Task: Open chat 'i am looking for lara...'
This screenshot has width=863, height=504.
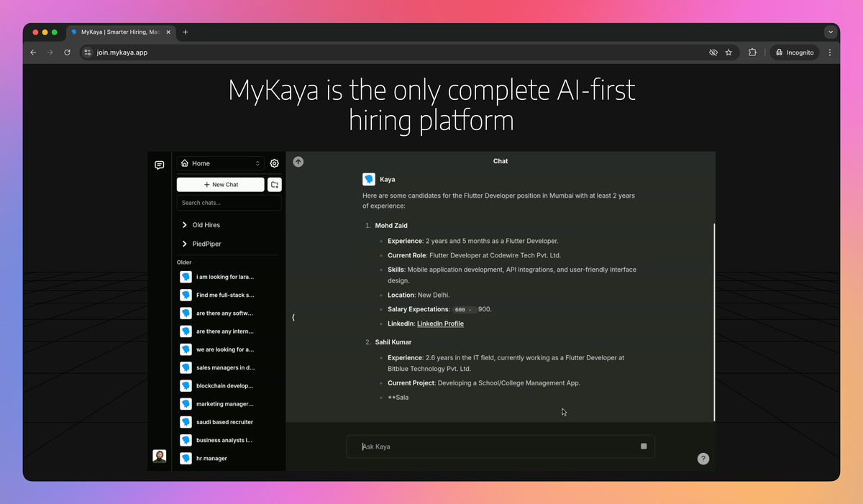Action: (225, 277)
